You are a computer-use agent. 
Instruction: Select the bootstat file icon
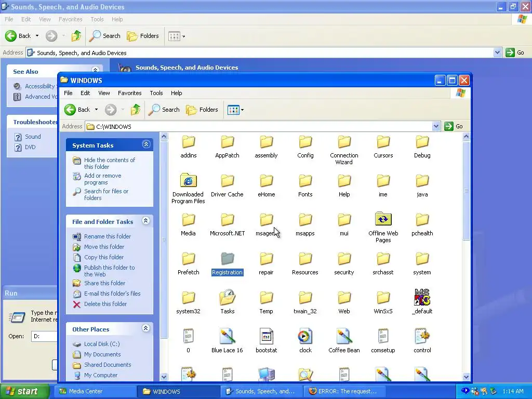click(x=267, y=336)
